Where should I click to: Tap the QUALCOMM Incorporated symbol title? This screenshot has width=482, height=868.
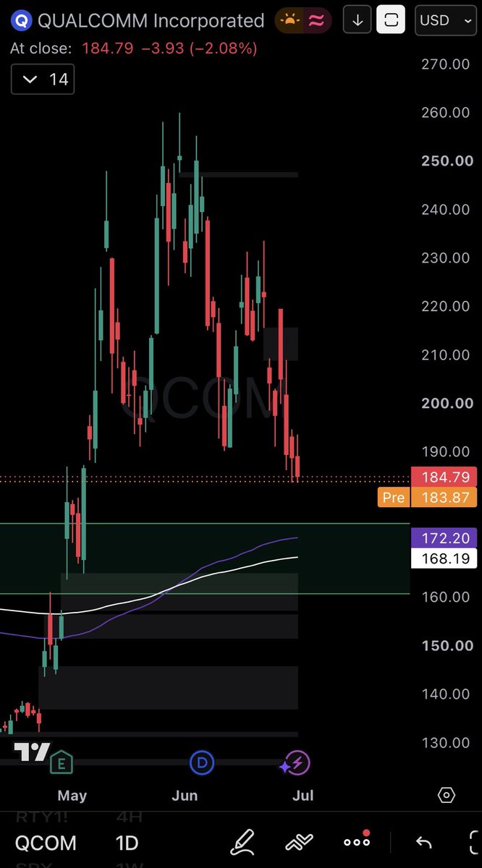click(x=151, y=21)
